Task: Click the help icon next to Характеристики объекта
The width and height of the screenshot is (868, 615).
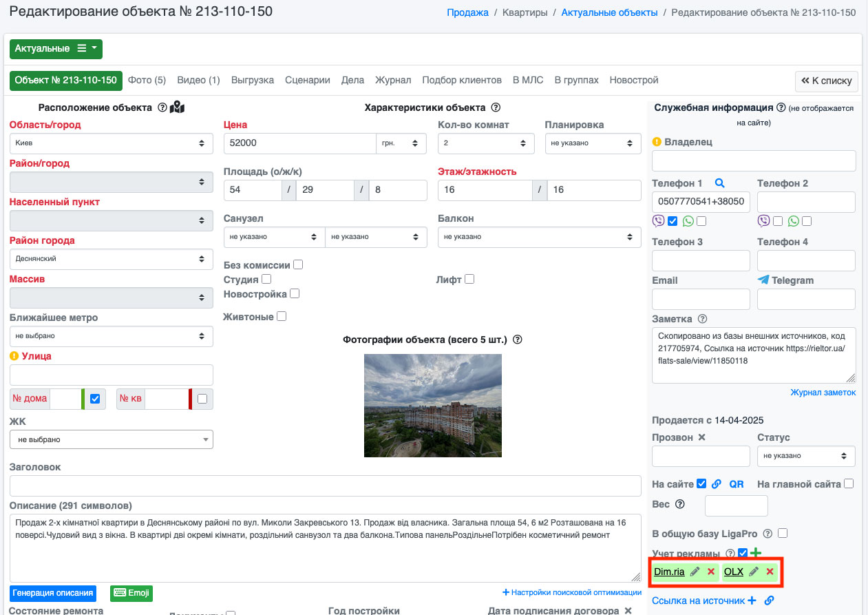Action: click(x=496, y=107)
